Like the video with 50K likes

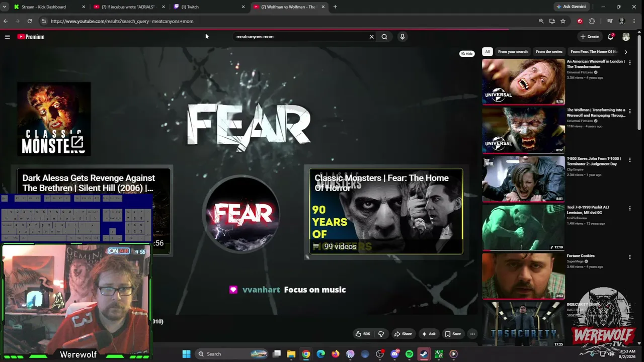(x=363, y=334)
